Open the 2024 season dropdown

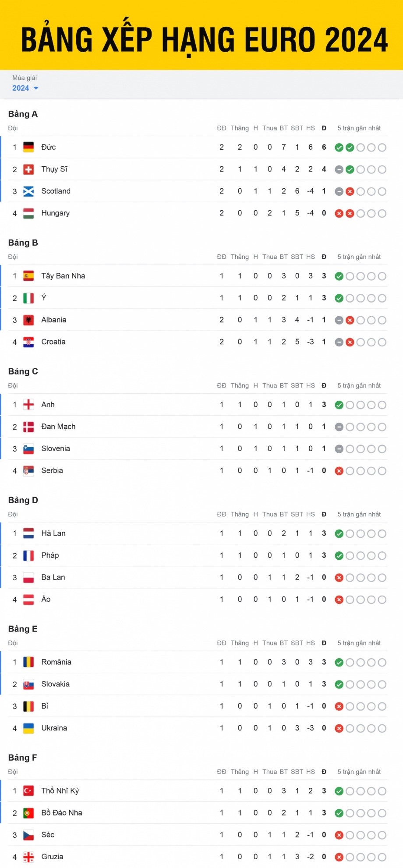point(25,88)
